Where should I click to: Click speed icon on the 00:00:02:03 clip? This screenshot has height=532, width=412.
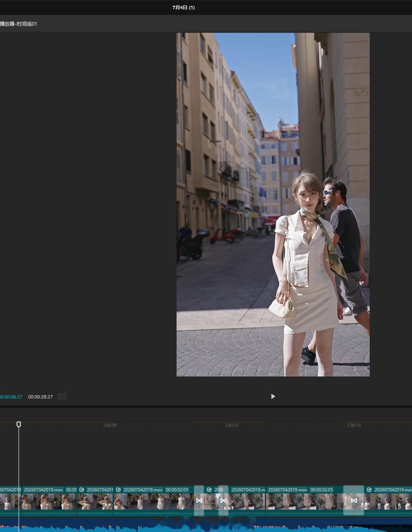click(x=118, y=490)
